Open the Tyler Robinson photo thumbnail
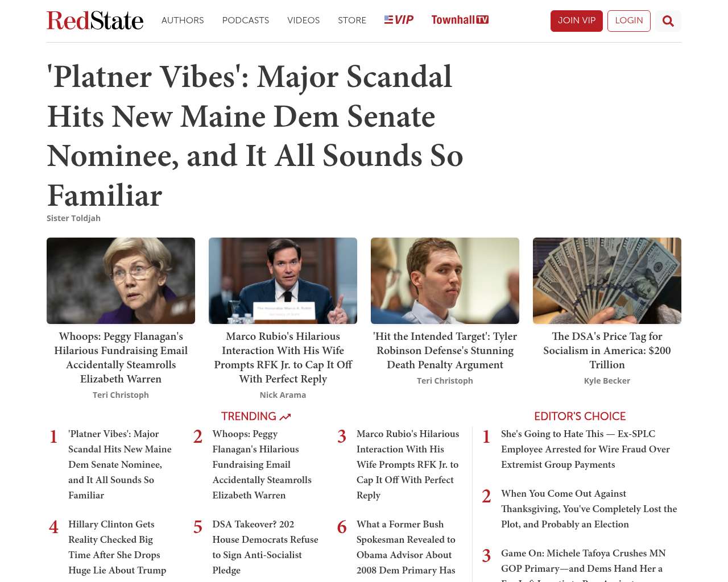Viewport: 728px width, 582px height. (445, 281)
